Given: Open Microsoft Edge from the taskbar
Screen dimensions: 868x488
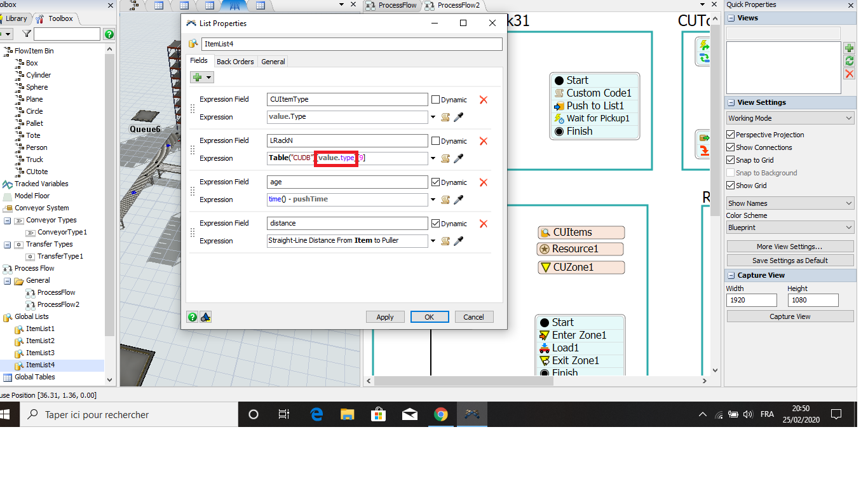Looking at the screenshot, I should click(x=316, y=414).
